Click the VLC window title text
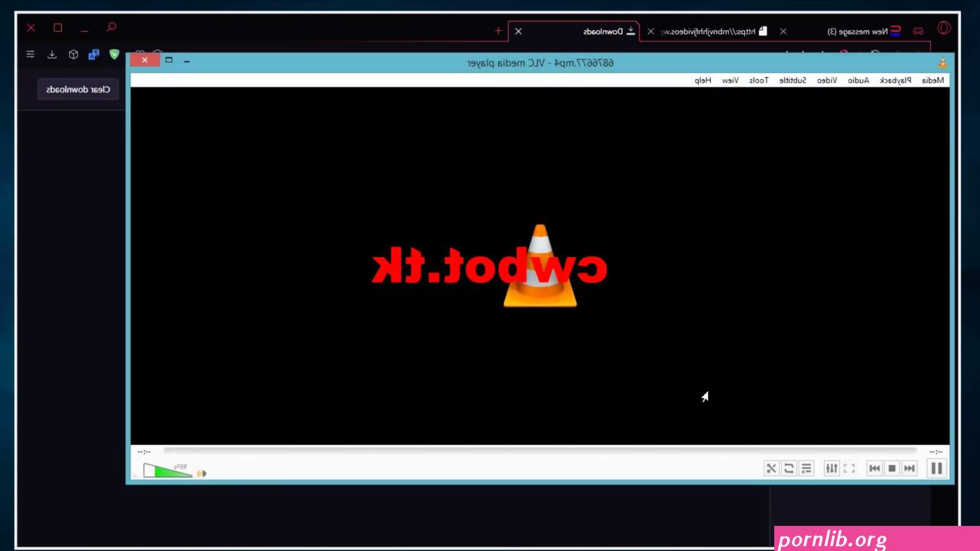Viewport: 980px width, 551px height. pyautogui.click(x=540, y=63)
